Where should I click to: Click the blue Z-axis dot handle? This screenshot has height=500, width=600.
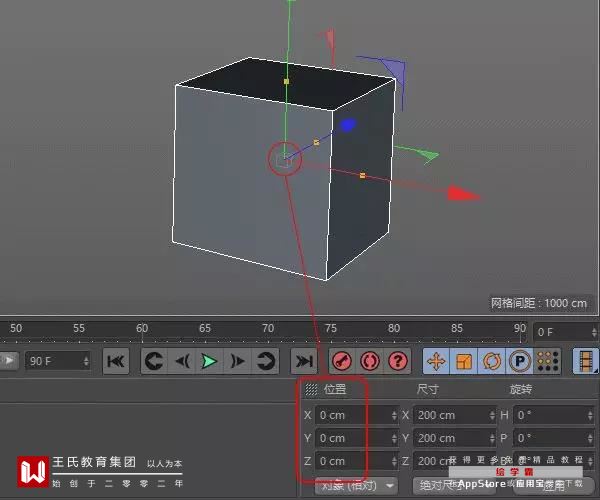click(x=347, y=125)
